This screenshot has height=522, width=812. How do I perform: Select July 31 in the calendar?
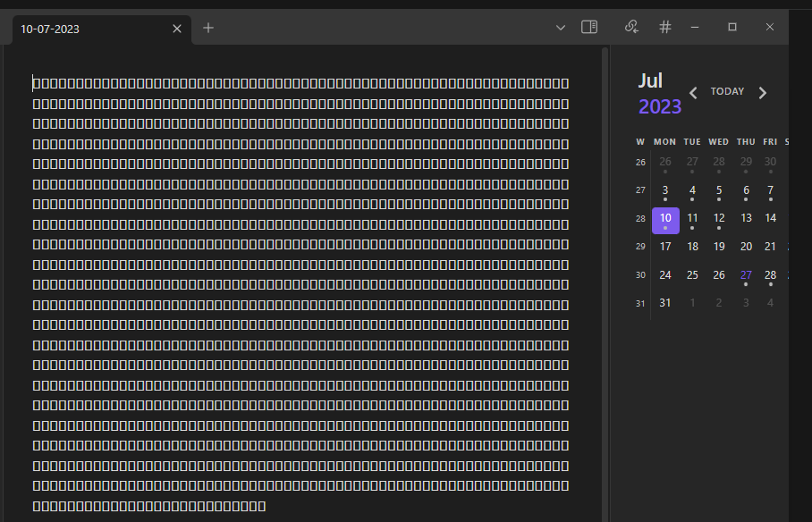click(665, 305)
